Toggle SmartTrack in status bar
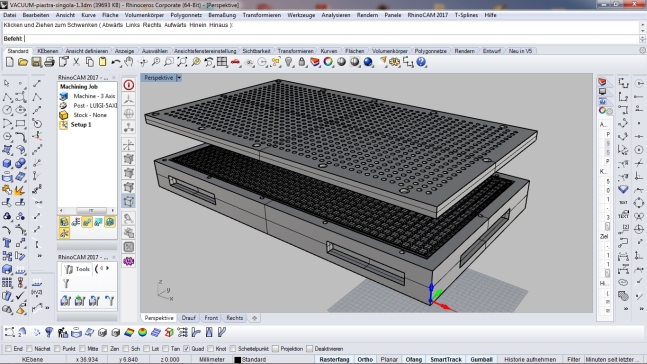Viewport: 647px width, 364px height. point(446,359)
